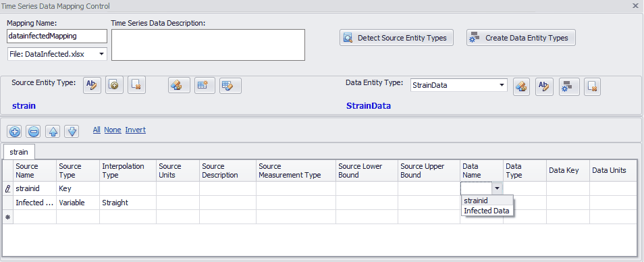
Task: Move row down with arrow icon
Action: coord(72,132)
